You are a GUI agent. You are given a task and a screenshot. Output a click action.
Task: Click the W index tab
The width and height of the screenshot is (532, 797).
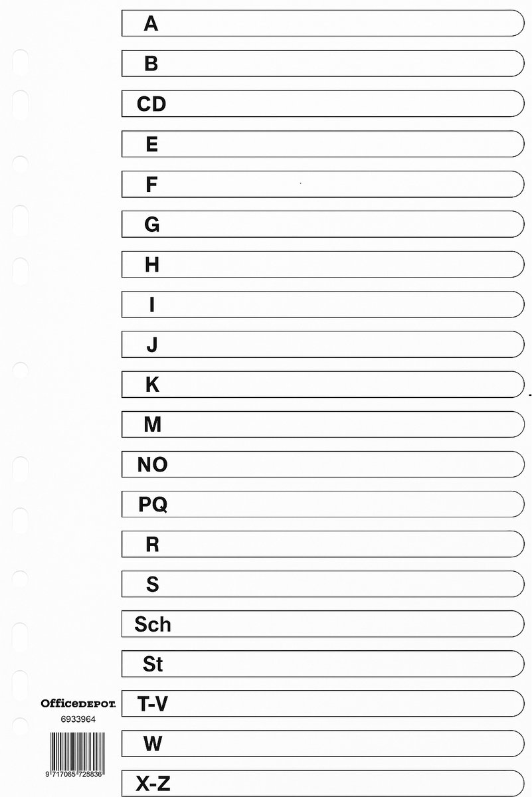(x=323, y=743)
